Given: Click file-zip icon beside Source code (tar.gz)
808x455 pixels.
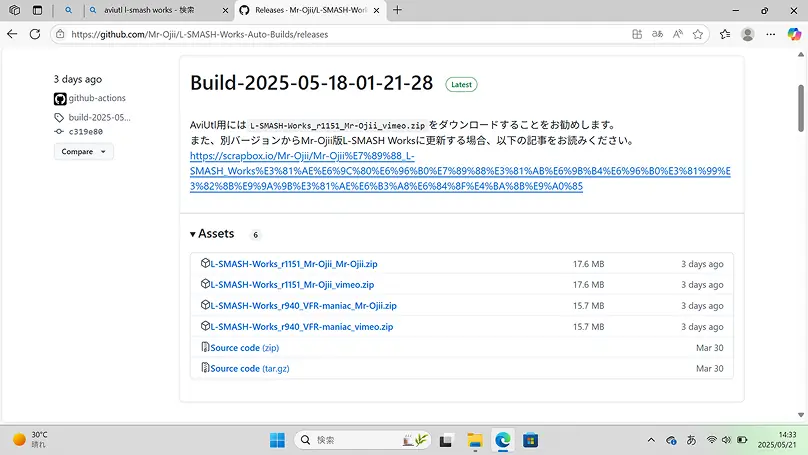Looking at the screenshot, I should pyautogui.click(x=205, y=368).
